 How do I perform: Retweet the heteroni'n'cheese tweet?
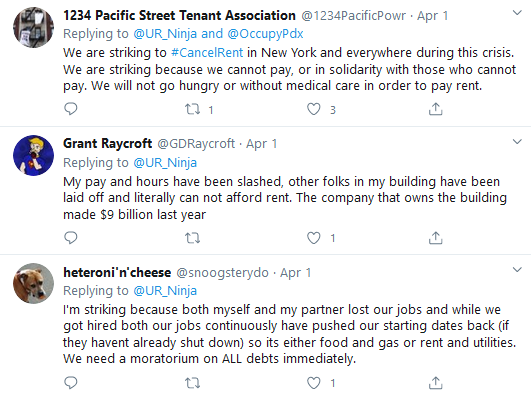[192, 383]
